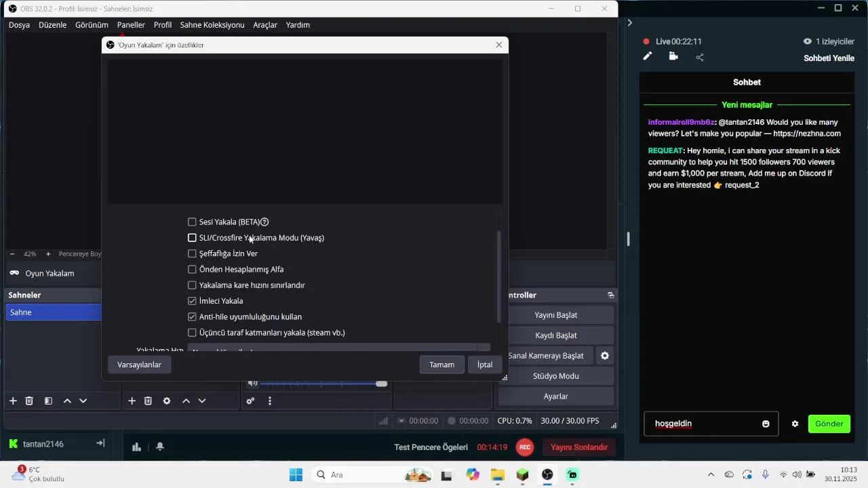Move scene down arrow in Sahneler panel
Screen dimensions: 868x488
[x=83, y=401]
